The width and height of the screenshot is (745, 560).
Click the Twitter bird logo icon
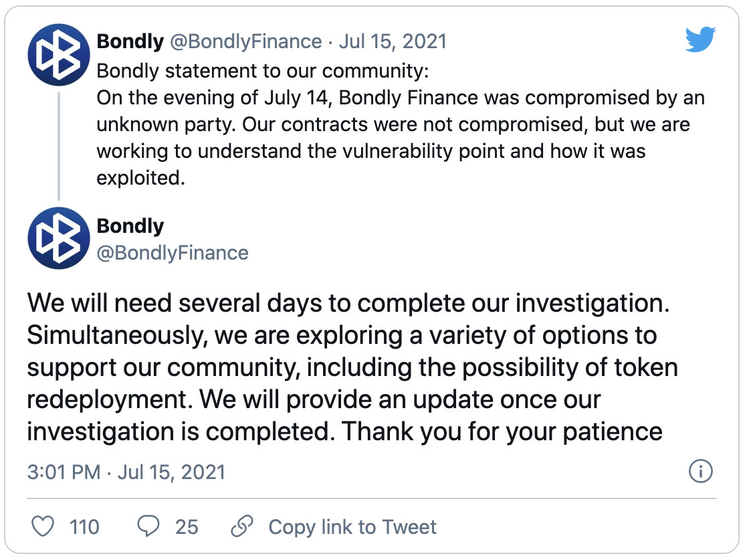point(701,41)
